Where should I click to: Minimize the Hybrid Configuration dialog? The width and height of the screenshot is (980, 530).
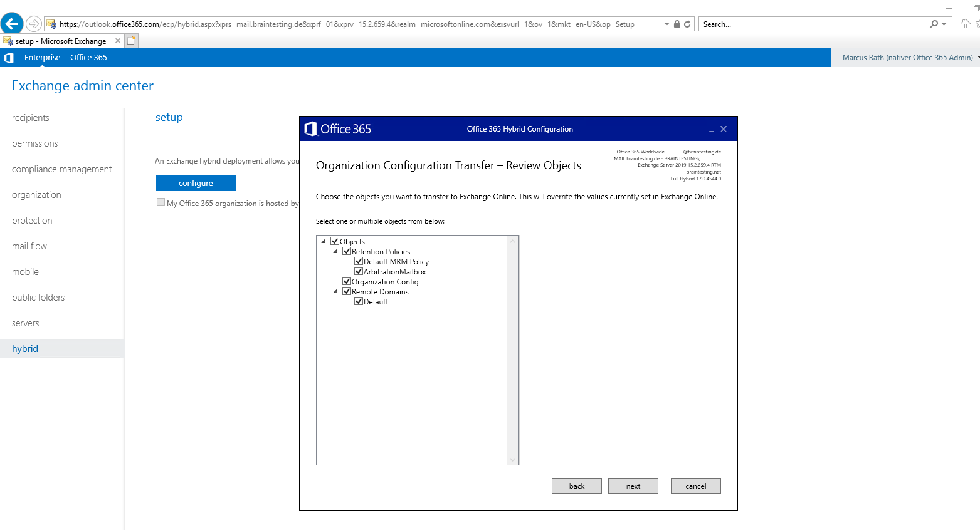click(x=712, y=130)
